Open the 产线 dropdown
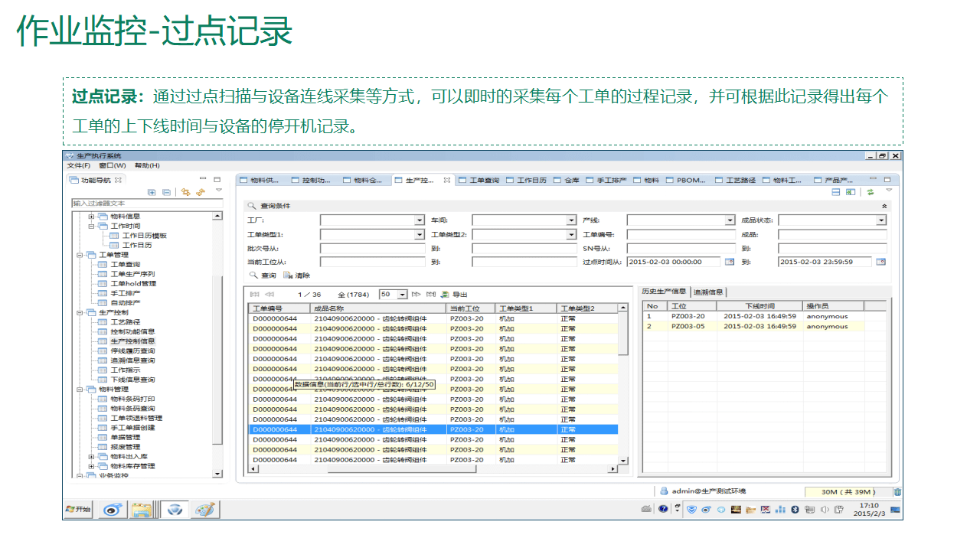Viewport: 980px width, 551px height. pyautogui.click(x=730, y=220)
